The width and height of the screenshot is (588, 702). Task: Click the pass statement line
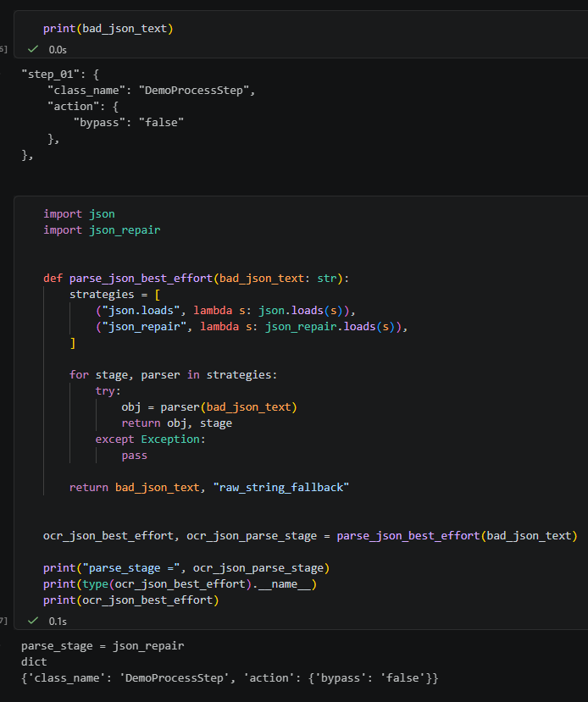tap(135, 456)
